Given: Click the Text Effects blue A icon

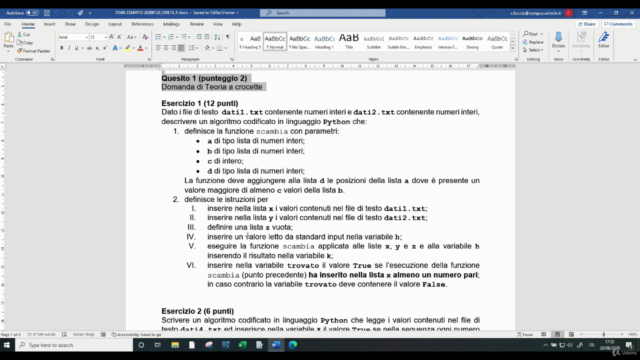Looking at the screenshot, I should pos(115,48).
